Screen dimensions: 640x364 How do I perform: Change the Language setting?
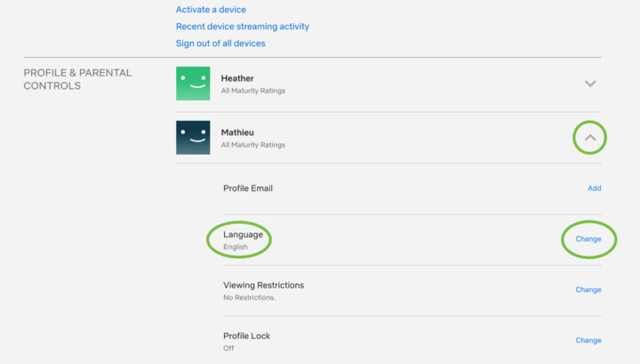[588, 239]
